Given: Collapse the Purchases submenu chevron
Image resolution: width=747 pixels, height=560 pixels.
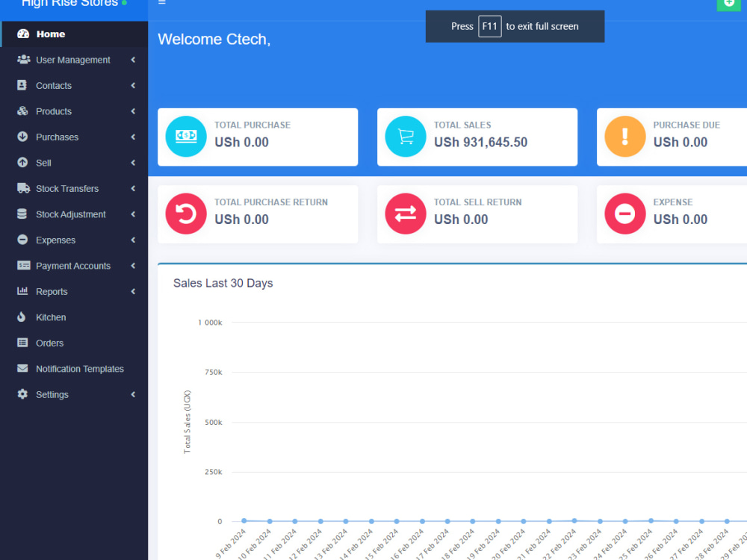Looking at the screenshot, I should point(133,137).
